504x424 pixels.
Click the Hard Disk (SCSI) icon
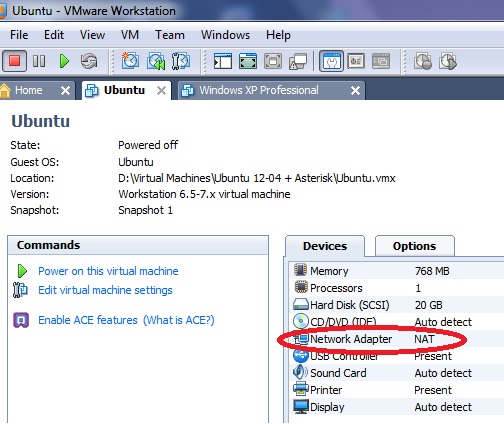[x=301, y=305]
